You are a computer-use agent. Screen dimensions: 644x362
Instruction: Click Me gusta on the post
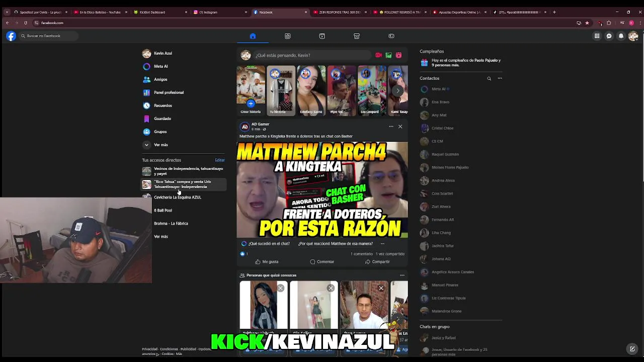click(x=267, y=262)
